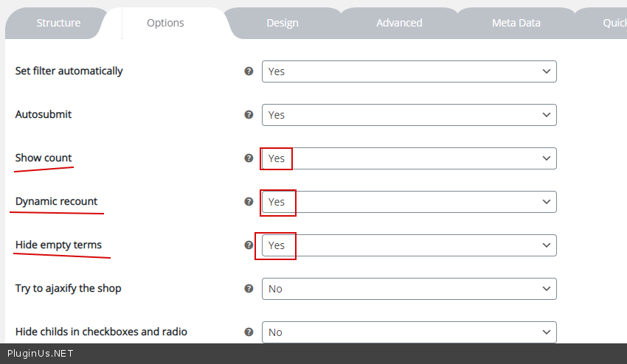Select the Options tab
The height and width of the screenshot is (364, 627).
pyautogui.click(x=165, y=23)
